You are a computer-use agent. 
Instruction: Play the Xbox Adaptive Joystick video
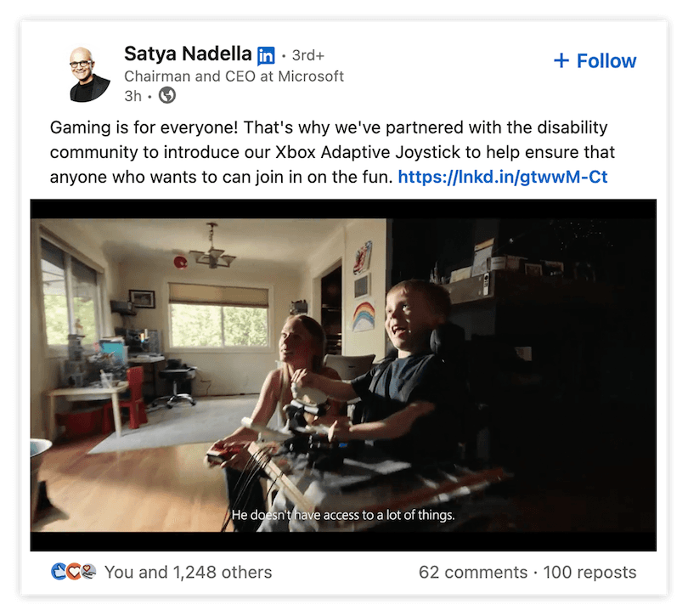[x=343, y=375]
